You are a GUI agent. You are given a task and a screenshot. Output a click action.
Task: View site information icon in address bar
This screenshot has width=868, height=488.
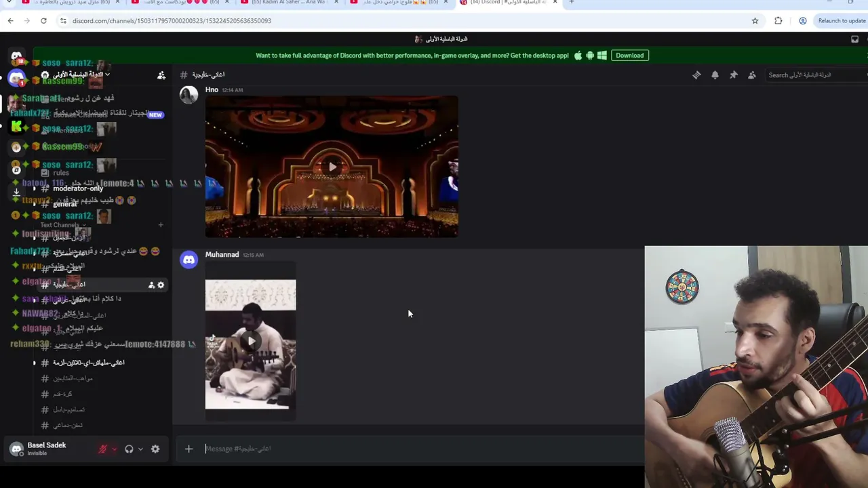(x=63, y=21)
